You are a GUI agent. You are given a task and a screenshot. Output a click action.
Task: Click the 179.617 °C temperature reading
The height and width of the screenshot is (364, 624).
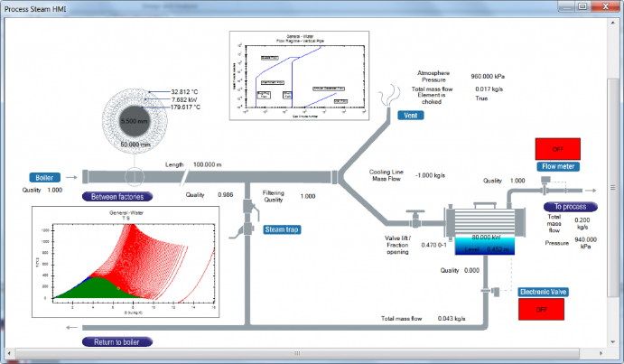pos(185,107)
